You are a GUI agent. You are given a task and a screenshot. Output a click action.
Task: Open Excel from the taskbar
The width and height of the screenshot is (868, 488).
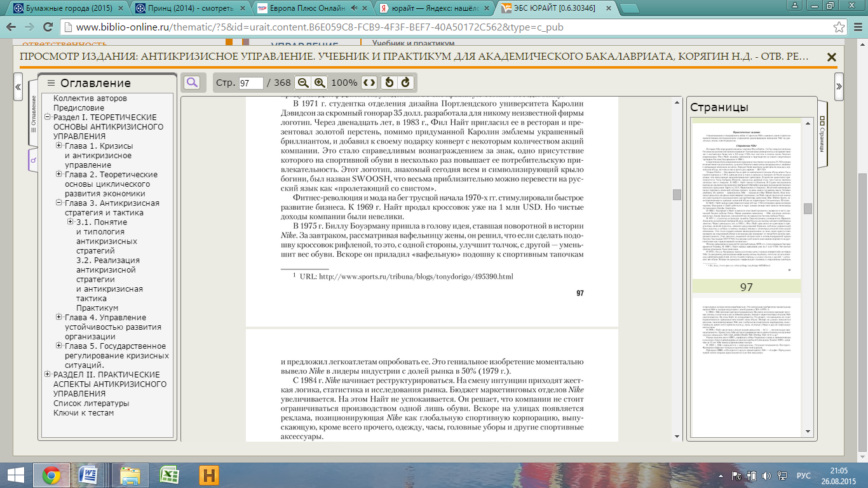[168, 475]
